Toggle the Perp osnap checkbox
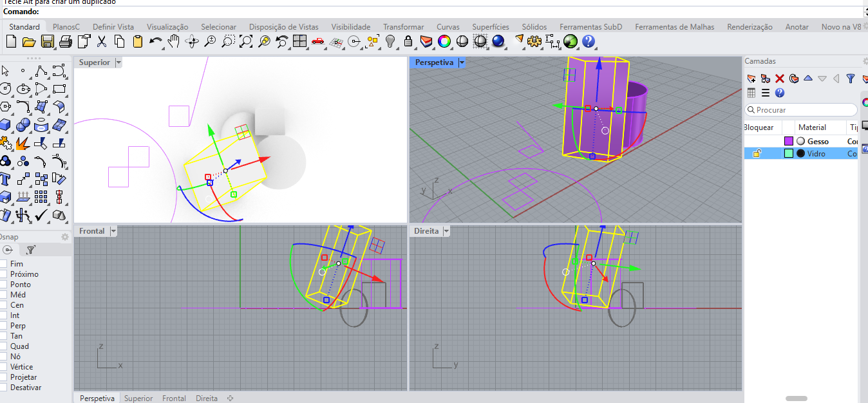Image resolution: width=868 pixels, height=403 pixels. [x=4, y=326]
